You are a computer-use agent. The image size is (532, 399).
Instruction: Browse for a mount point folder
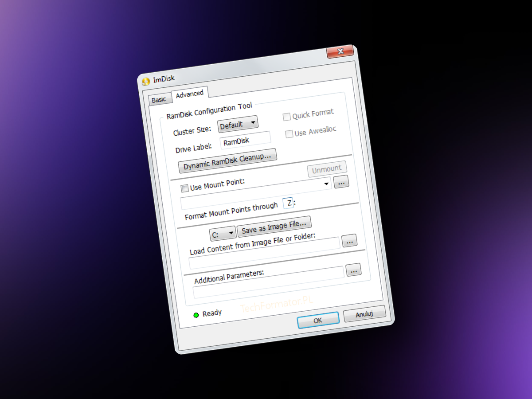tap(341, 182)
